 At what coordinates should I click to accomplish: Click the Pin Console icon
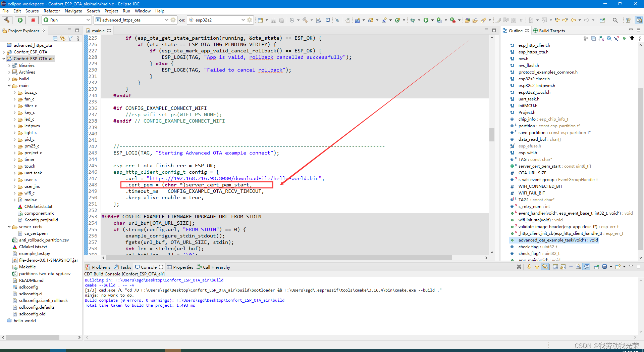[x=597, y=267]
